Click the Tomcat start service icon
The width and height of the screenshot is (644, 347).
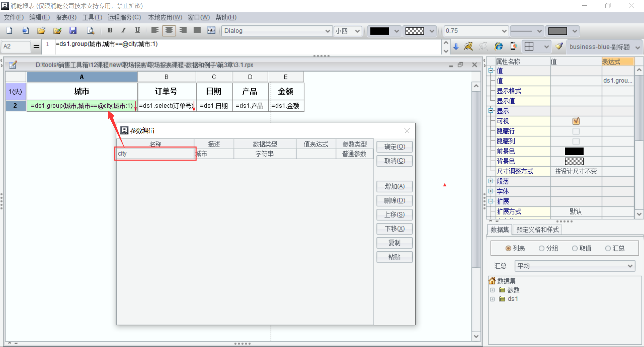[469, 46]
